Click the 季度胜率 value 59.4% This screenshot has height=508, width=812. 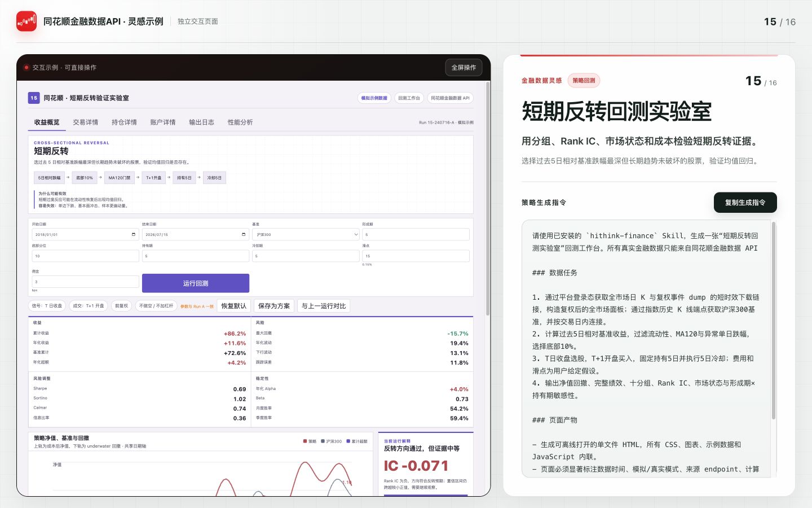tap(459, 419)
